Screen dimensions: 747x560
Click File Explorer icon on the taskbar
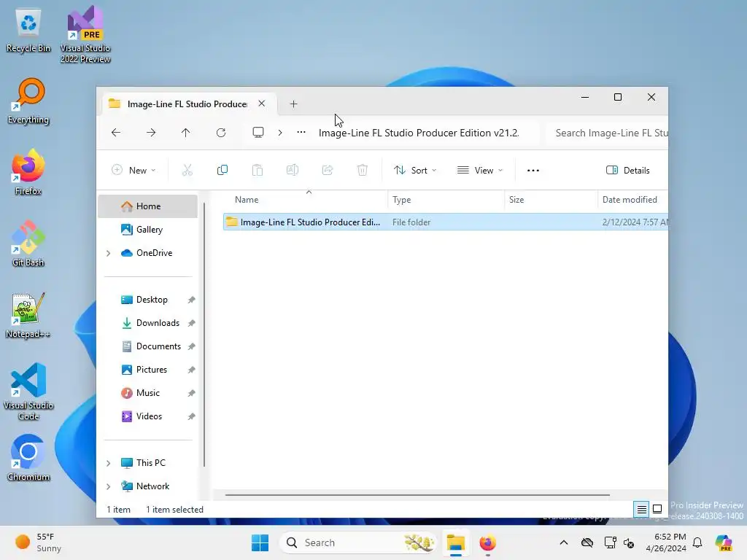pos(455,542)
